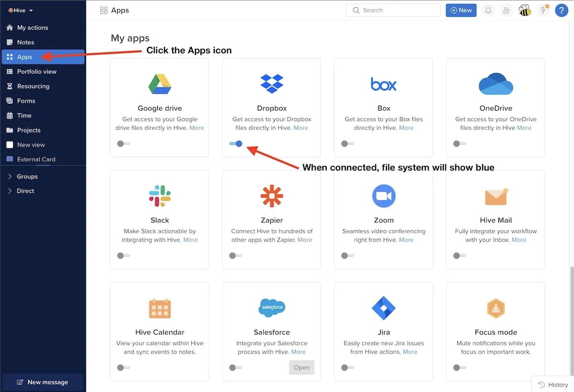
Task: Open the Hive workspace dropdown
Action: pos(21,10)
